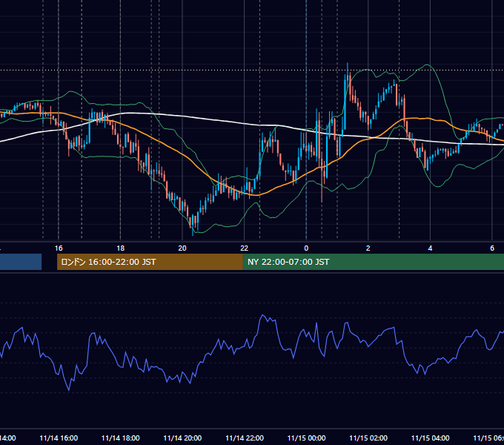Click the hour label 4 on the time axis
This screenshot has width=504, height=445.
coord(430,248)
